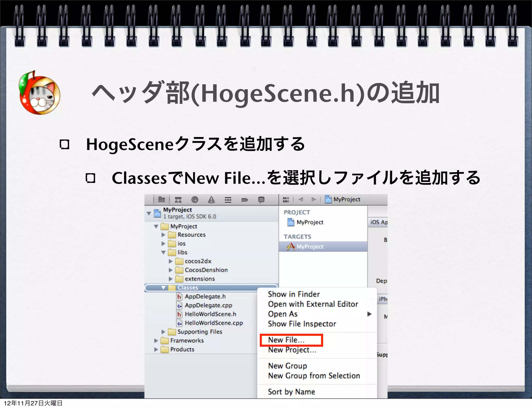Click the project icon under PROJECT heading
Viewport: 532px width, 409px height.
click(x=291, y=222)
